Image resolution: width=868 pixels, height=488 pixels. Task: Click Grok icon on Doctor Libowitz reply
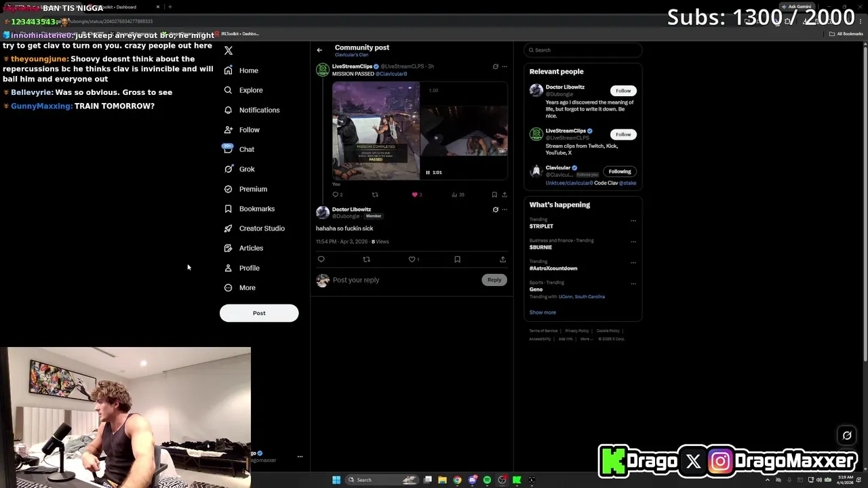(x=495, y=210)
